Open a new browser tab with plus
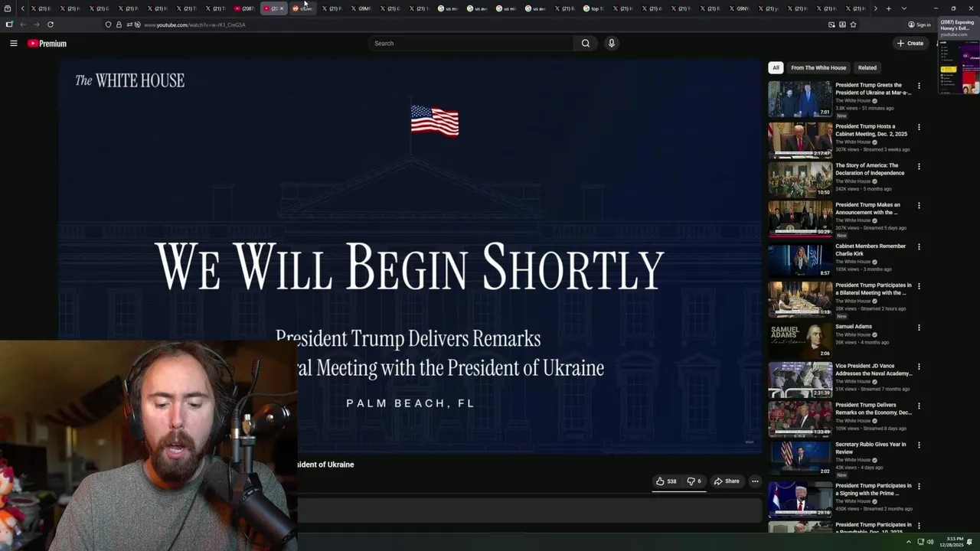This screenshot has height=551, width=980. [x=888, y=8]
